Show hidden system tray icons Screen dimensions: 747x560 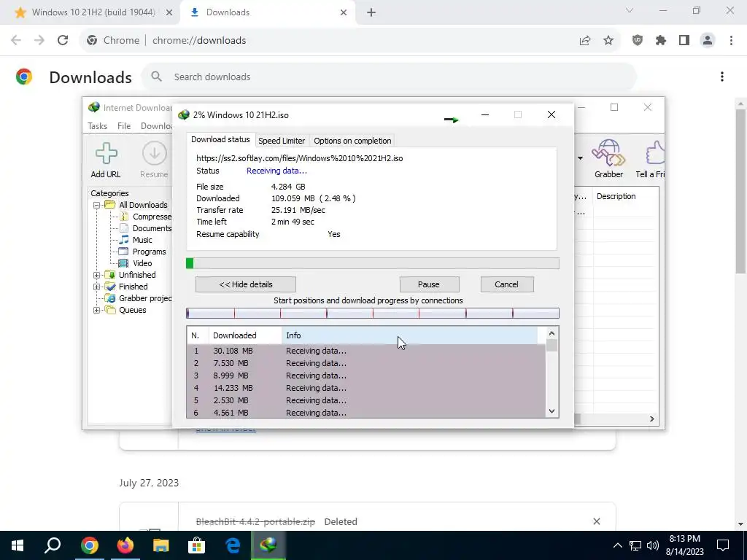(x=617, y=545)
